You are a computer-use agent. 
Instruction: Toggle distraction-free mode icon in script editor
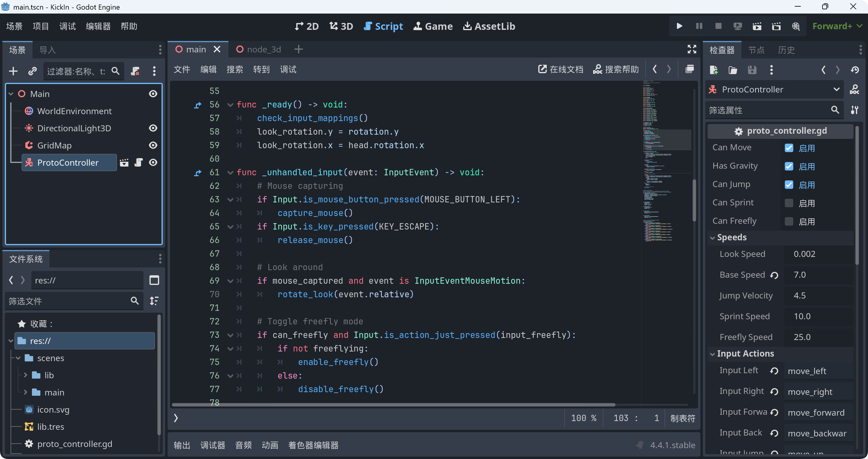(x=691, y=49)
